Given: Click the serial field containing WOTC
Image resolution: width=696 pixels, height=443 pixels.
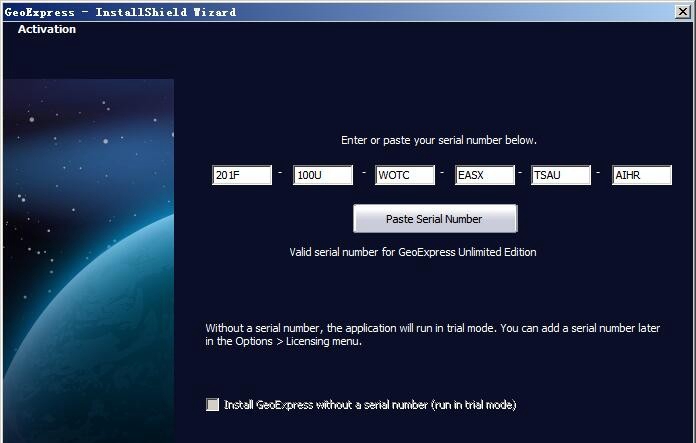Looking at the screenshot, I should pos(404,175).
